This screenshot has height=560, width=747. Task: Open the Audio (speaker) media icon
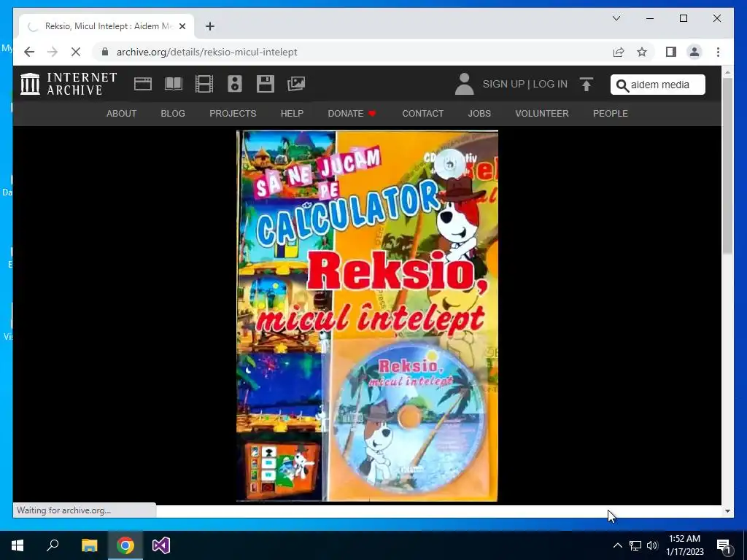point(235,84)
